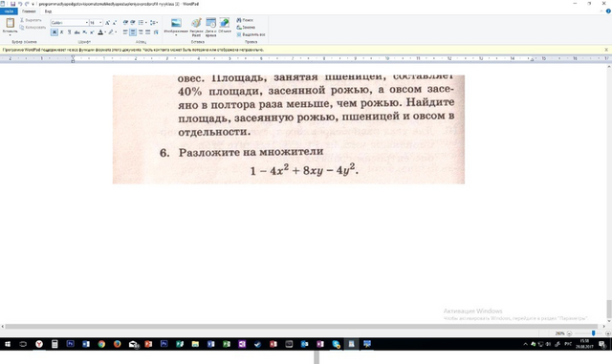
Task: Expand the font size dropdown
Action: pos(100,23)
